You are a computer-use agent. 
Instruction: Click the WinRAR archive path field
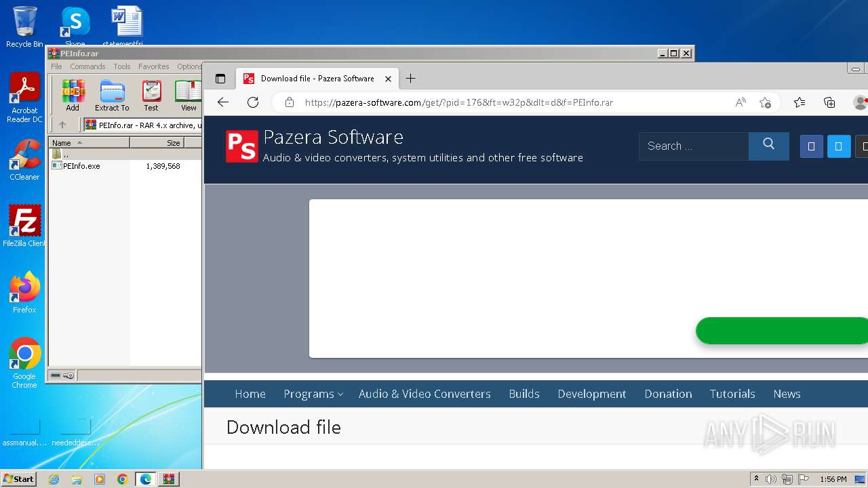(x=142, y=125)
